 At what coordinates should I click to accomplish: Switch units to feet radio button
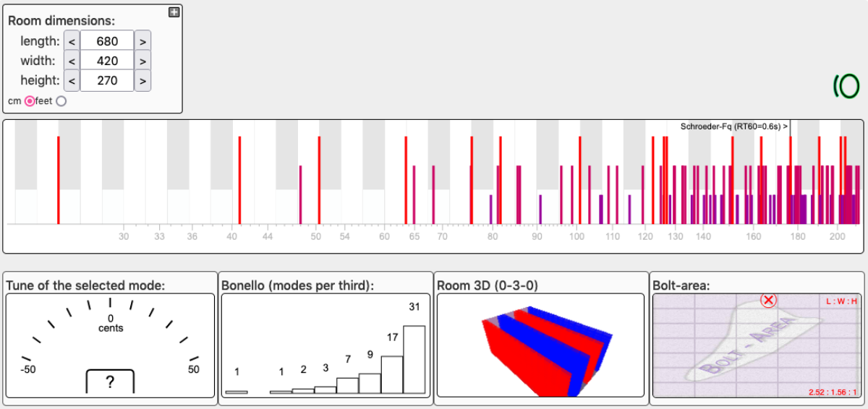click(61, 101)
